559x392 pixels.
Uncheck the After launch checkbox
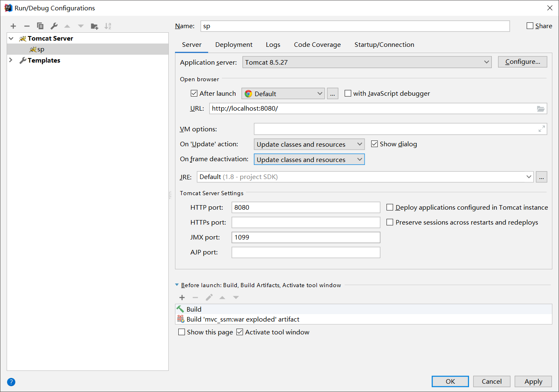point(194,93)
